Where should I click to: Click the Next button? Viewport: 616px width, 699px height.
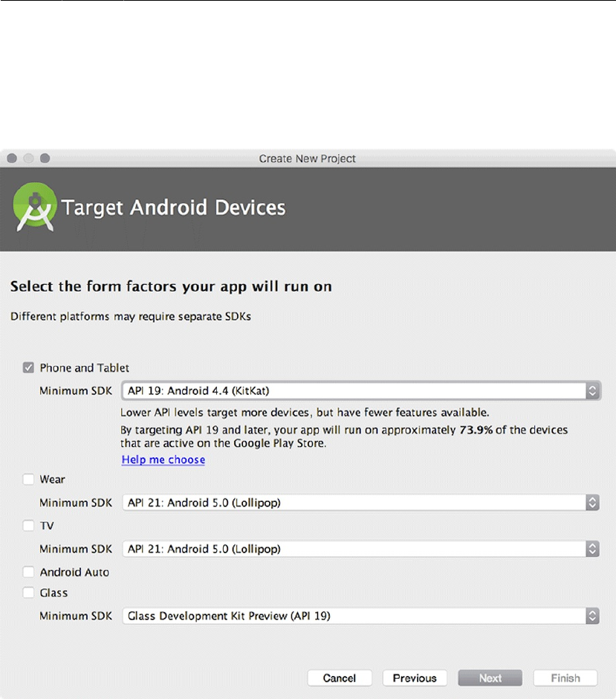click(490, 678)
